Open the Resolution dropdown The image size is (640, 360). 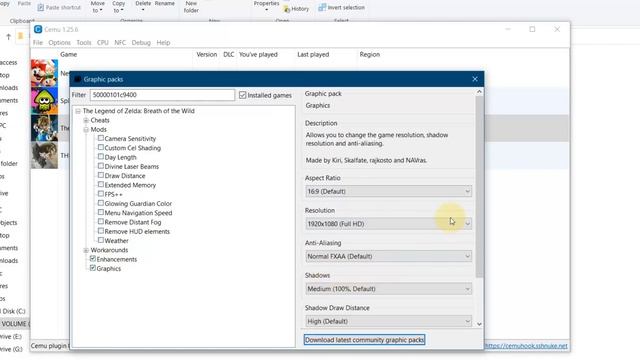388,224
